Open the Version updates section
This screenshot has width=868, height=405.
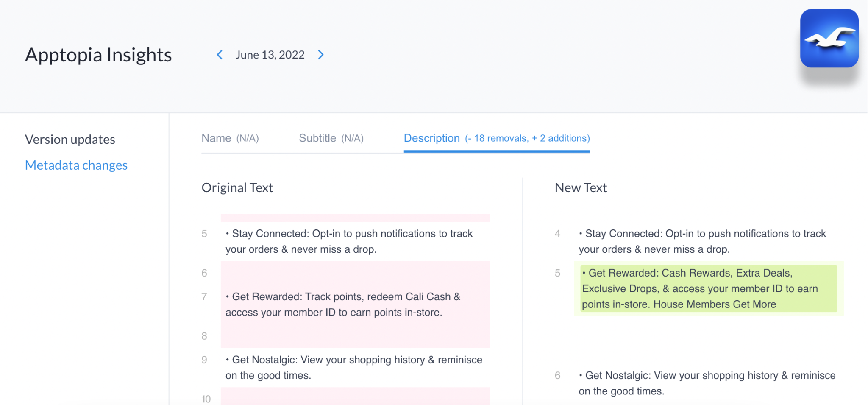(70, 140)
